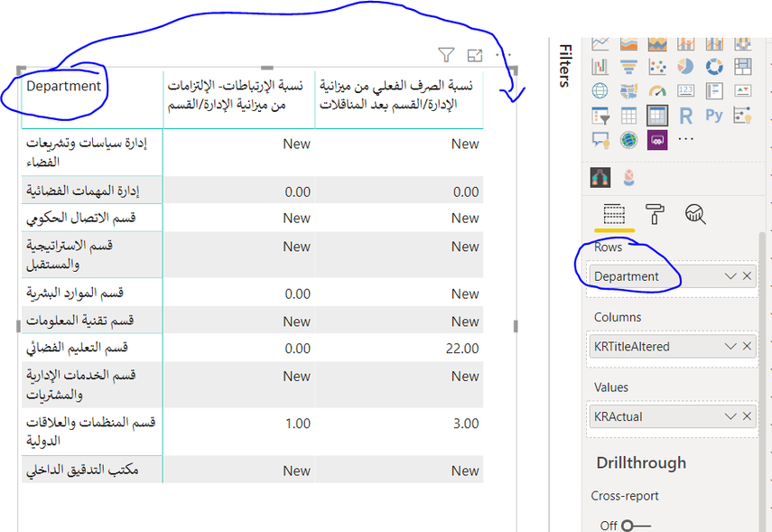Add a Map globe visual
Screen dimensions: 772x532
[x=600, y=91]
